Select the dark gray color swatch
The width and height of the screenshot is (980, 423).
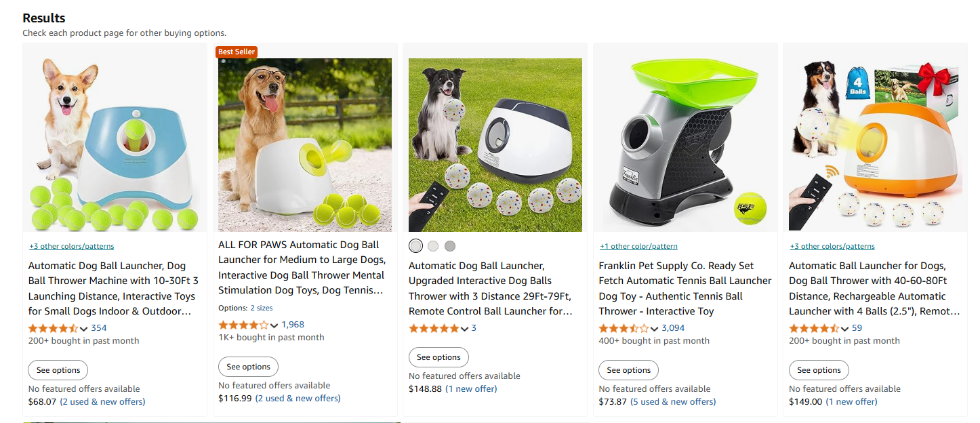coord(450,246)
